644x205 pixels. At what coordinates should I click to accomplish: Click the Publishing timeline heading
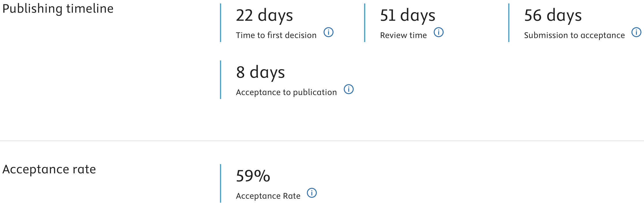click(58, 9)
